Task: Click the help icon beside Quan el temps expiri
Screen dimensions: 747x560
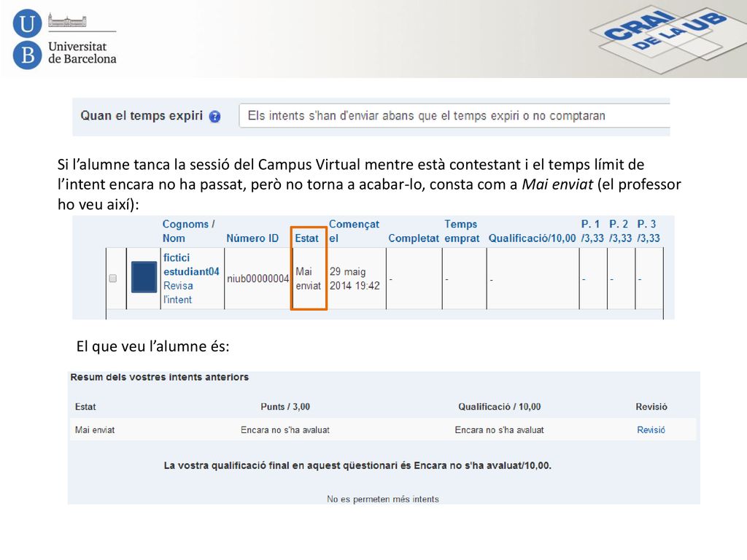Action: pyautogui.click(x=215, y=117)
